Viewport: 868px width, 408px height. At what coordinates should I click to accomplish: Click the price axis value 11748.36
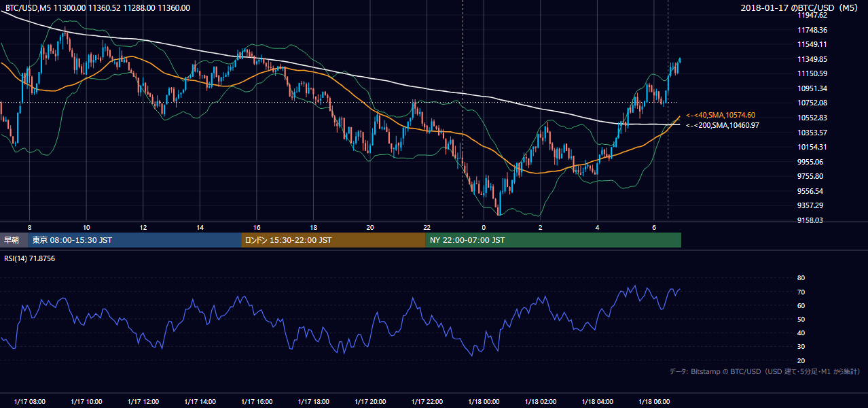[813, 30]
